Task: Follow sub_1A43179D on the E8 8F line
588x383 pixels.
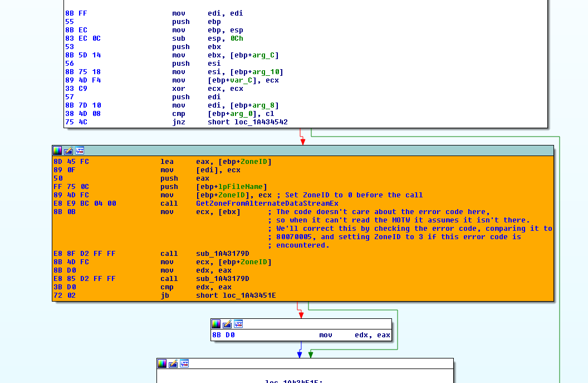Action: click(x=222, y=254)
